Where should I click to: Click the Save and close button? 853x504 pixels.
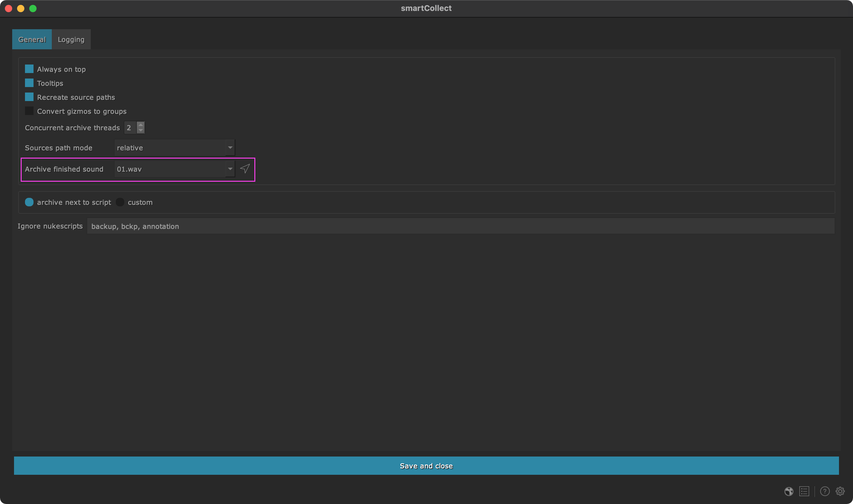tap(426, 466)
